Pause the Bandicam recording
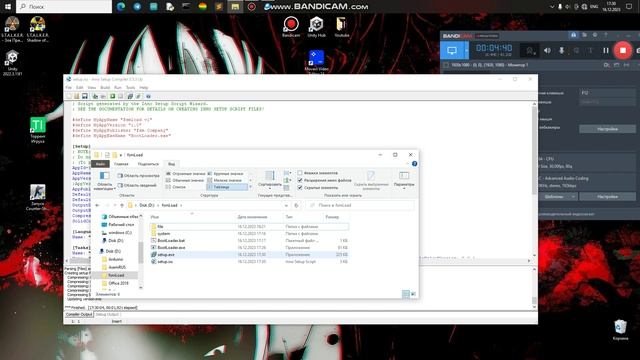 [x=606, y=51]
